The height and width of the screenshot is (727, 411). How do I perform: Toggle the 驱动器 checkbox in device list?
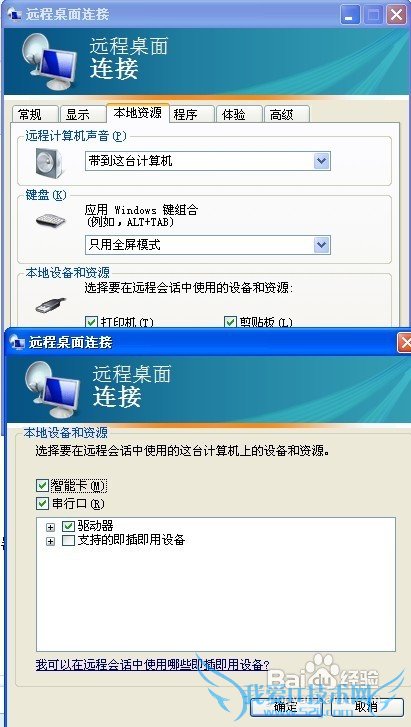(x=68, y=526)
